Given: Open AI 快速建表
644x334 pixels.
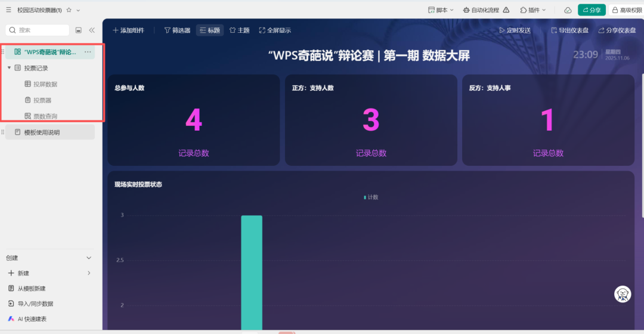Looking at the screenshot, I should tap(32, 319).
